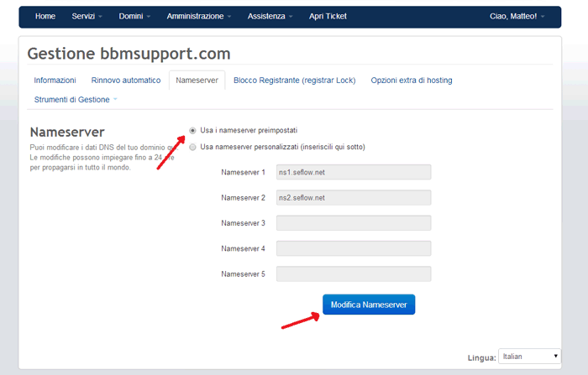Viewport: 588px width, 375px height.
Task: Open the Assistenza menu
Action: (270, 16)
